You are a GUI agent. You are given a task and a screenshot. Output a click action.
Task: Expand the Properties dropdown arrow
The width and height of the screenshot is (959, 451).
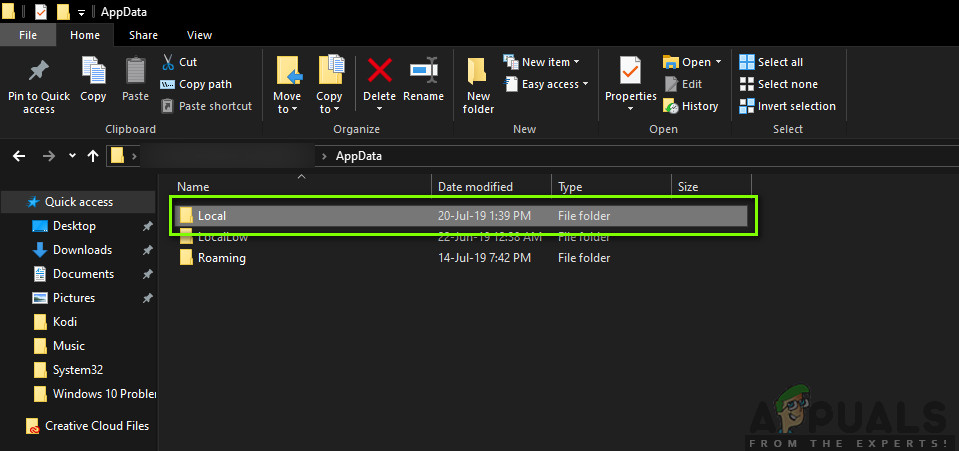click(630, 109)
